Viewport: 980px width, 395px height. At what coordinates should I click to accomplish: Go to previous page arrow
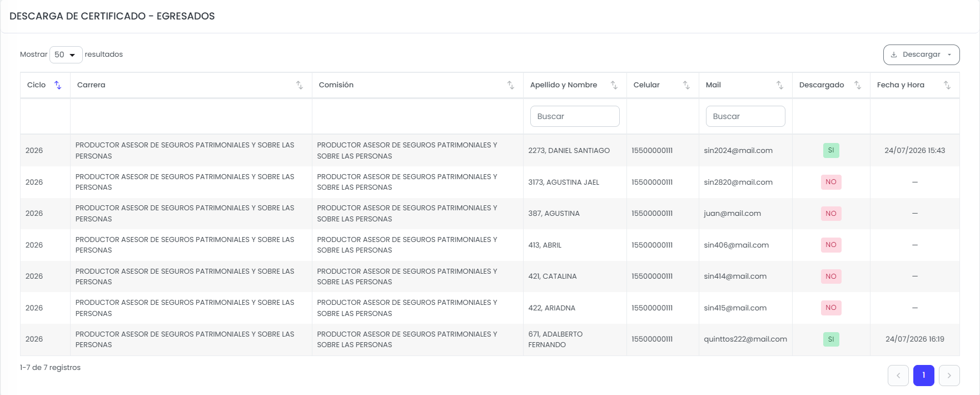[x=898, y=376]
